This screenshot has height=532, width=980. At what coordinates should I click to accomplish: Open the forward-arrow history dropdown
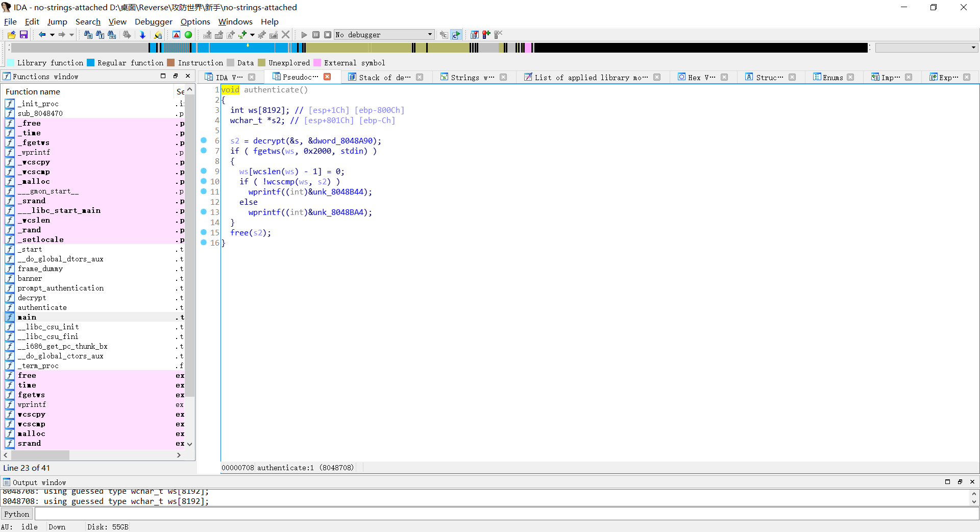tap(71, 35)
